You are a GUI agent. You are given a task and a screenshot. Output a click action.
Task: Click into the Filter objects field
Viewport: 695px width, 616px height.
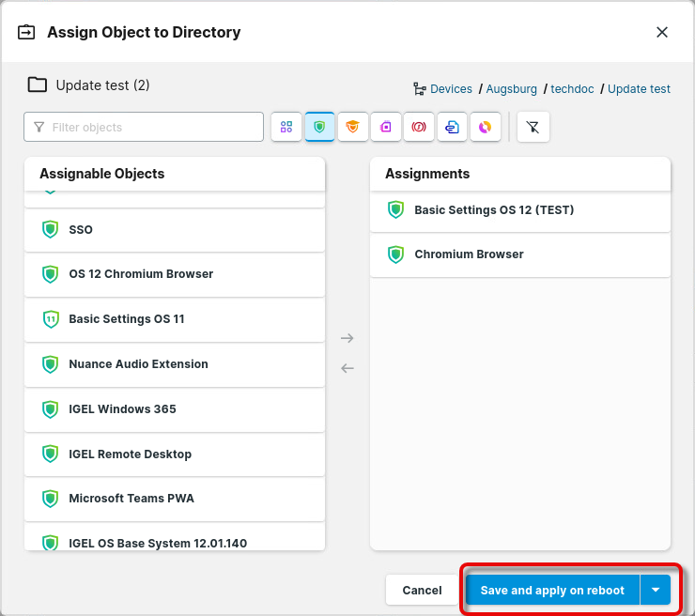click(150, 127)
